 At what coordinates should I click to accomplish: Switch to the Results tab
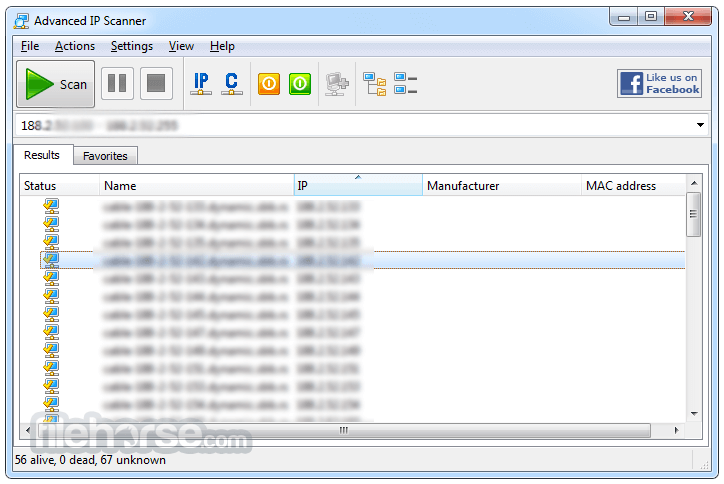click(42, 155)
